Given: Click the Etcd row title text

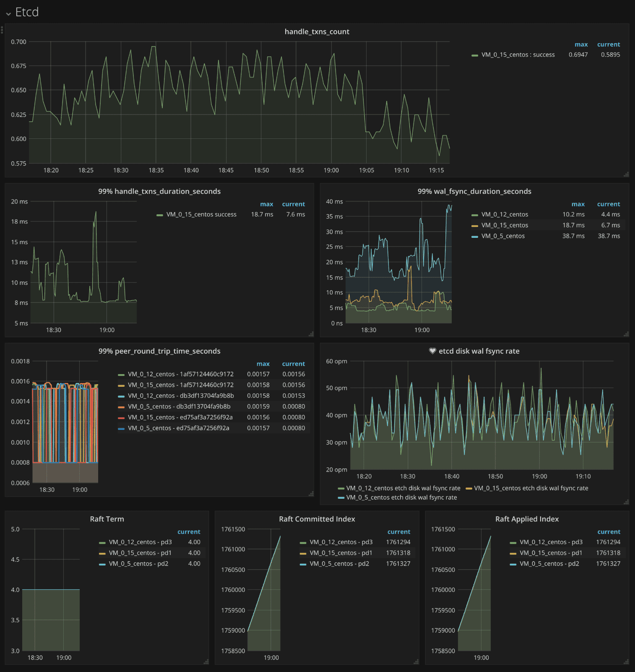Looking at the screenshot, I should click(x=27, y=12).
